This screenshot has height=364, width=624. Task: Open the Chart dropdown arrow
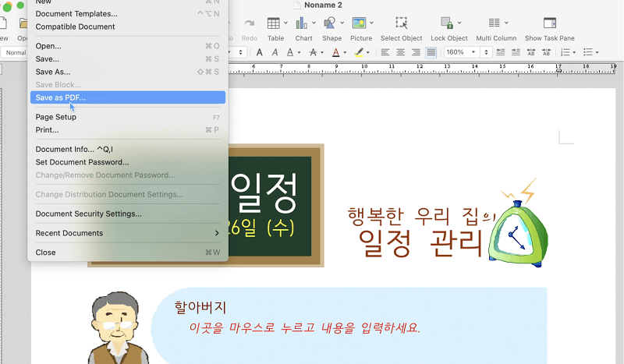314,23
